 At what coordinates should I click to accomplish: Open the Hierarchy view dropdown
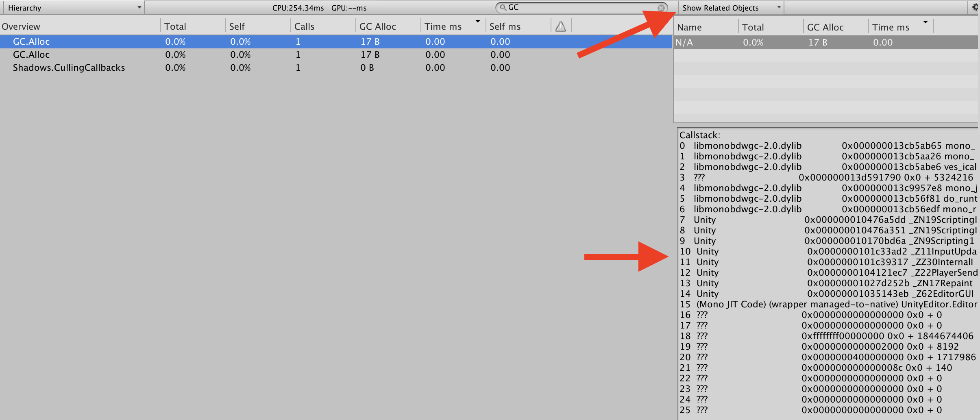click(x=73, y=8)
